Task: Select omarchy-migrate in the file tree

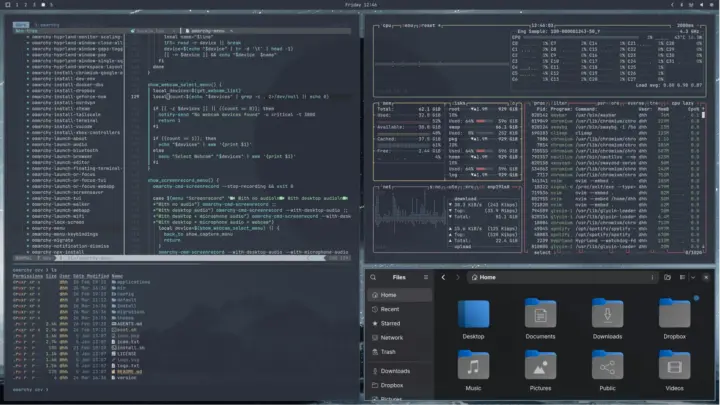Action: [x=52, y=240]
